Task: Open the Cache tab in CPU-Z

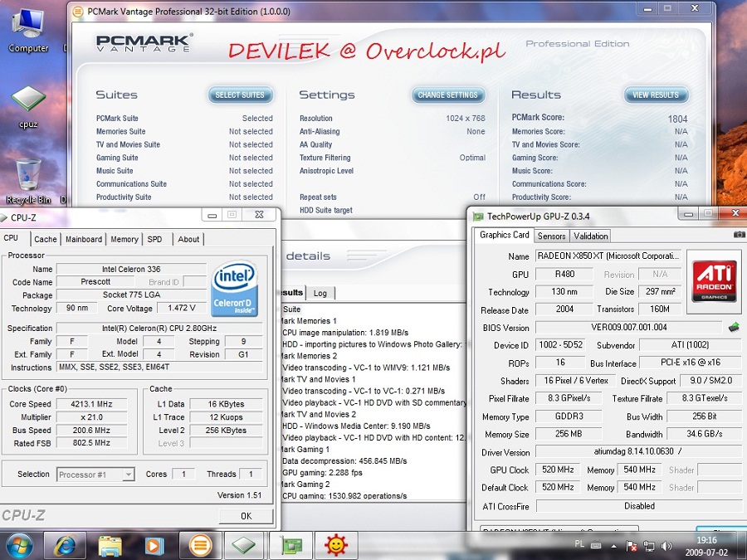Action: (x=46, y=239)
